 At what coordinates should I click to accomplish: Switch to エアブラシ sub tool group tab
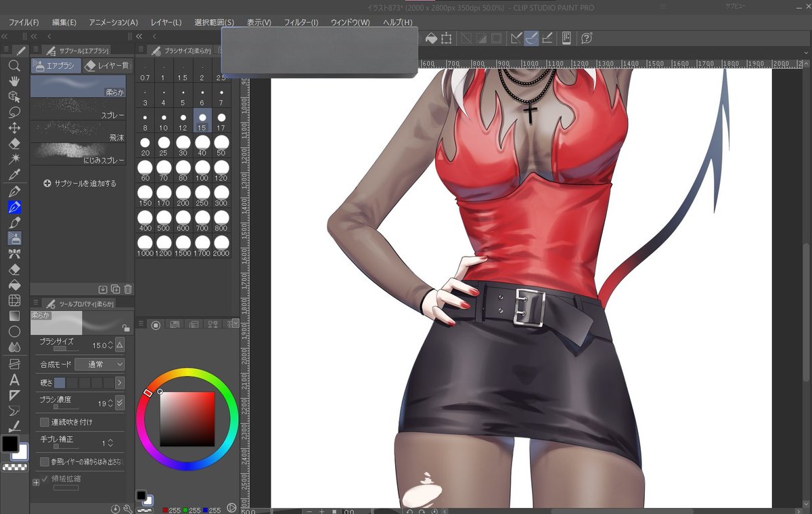coord(56,66)
